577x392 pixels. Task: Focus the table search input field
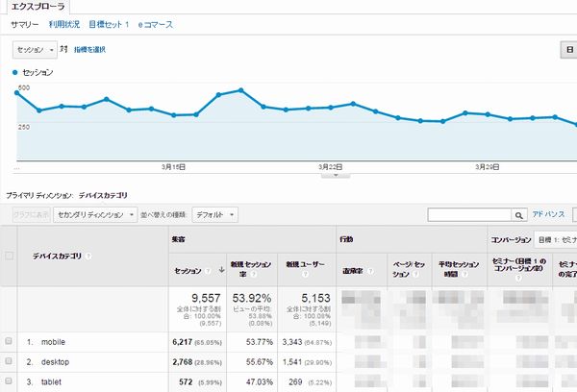[x=469, y=215]
